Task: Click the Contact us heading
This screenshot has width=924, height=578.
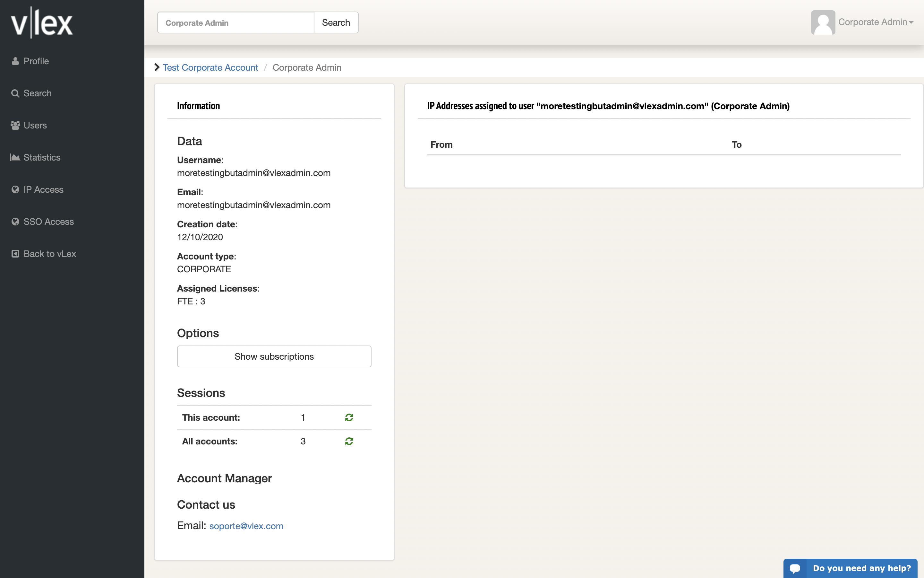Action: (206, 504)
